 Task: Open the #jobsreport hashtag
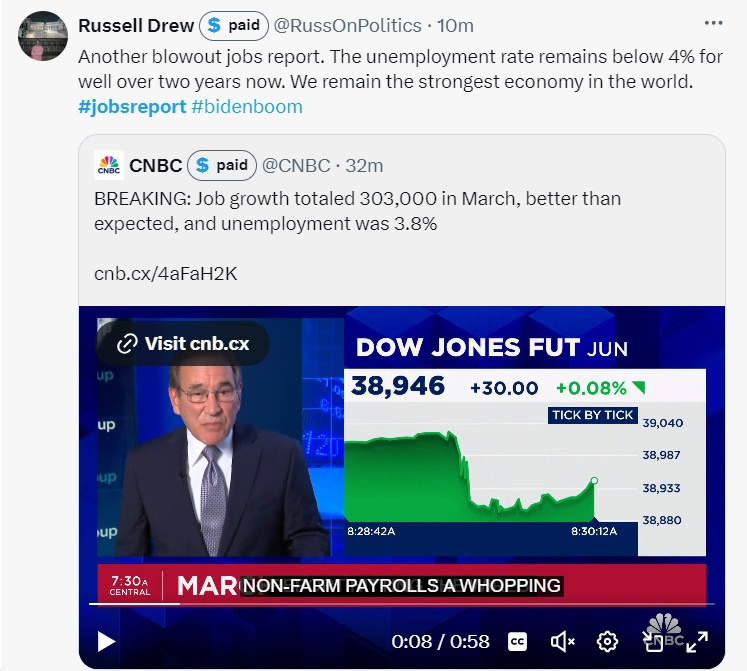pyautogui.click(x=130, y=106)
